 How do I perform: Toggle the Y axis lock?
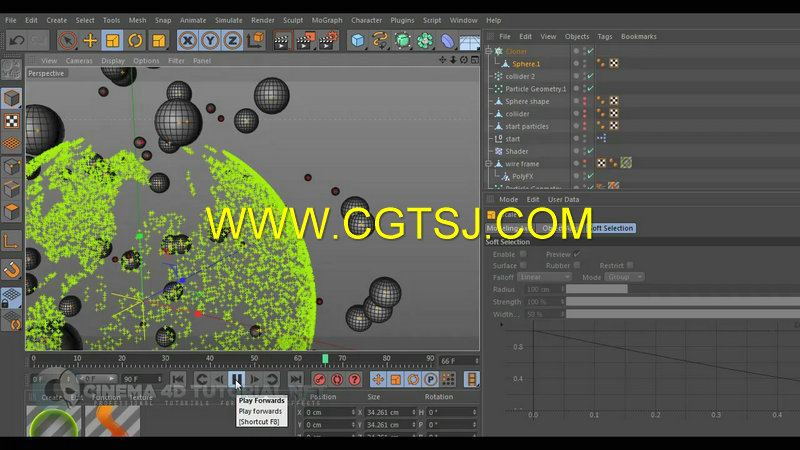click(210, 40)
